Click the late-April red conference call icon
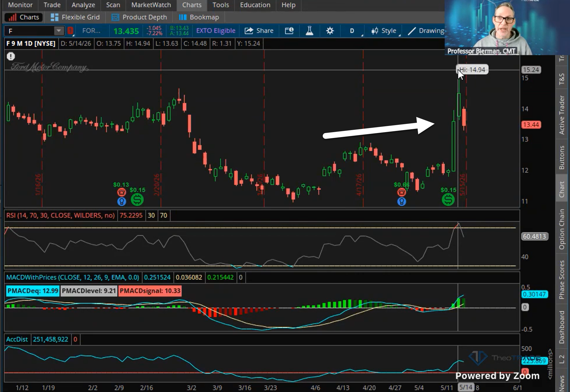 coord(402,192)
